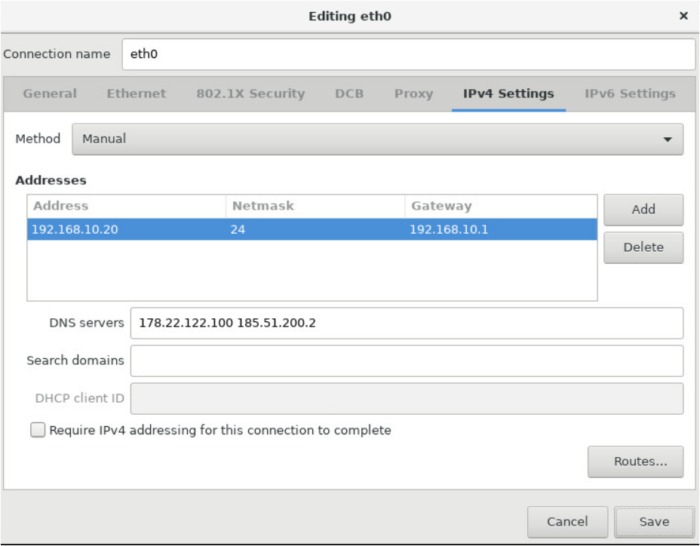Open the Routes… dialog

[x=641, y=461]
